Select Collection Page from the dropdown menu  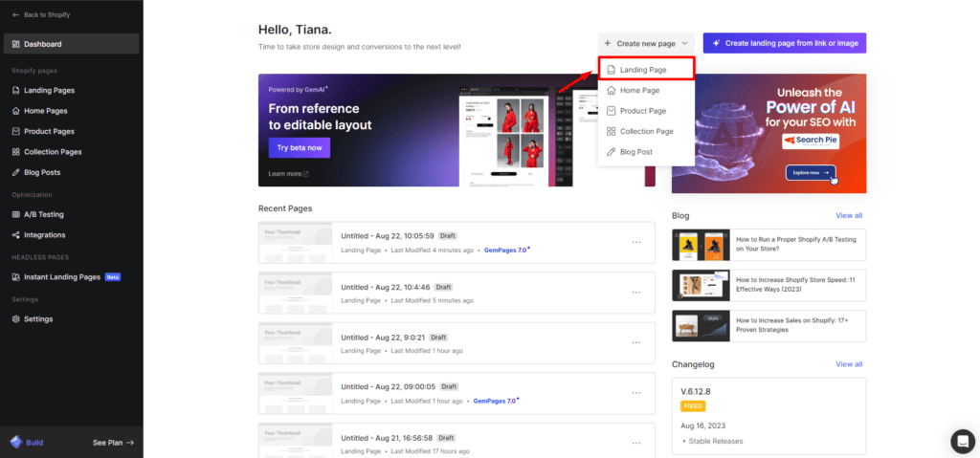click(646, 131)
